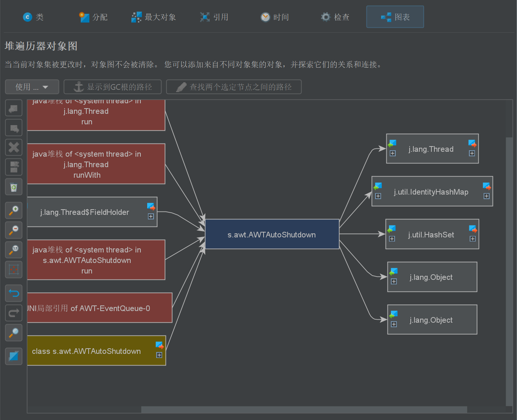The width and height of the screenshot is (517, 420).
Task: Expand plus on class s.awt.AWTAutoShutdown node
Action: coord(159,355)
